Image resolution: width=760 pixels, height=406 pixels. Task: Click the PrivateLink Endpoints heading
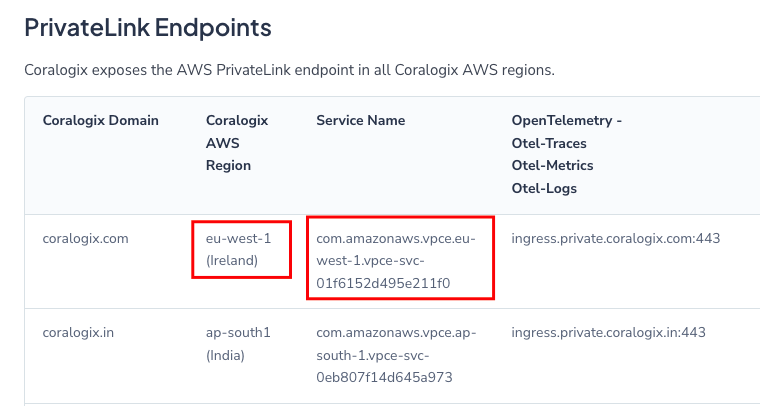tap(148, 27)
